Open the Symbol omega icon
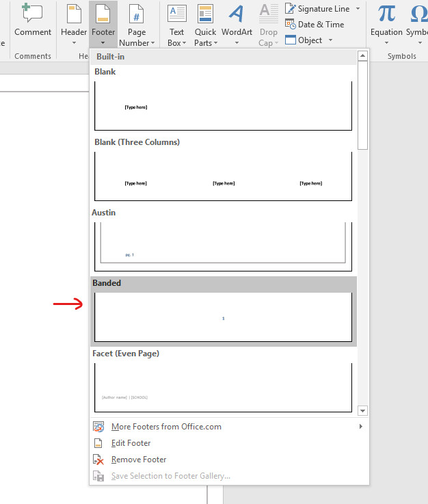This screenshot has width=428, height=504. (x=419, y=14)
